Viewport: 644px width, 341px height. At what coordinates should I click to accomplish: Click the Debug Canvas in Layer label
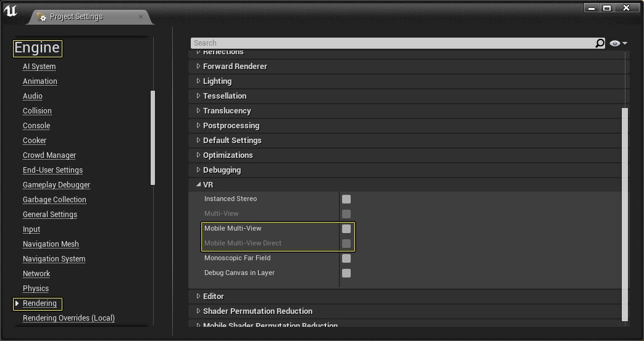tap(240, 273)
